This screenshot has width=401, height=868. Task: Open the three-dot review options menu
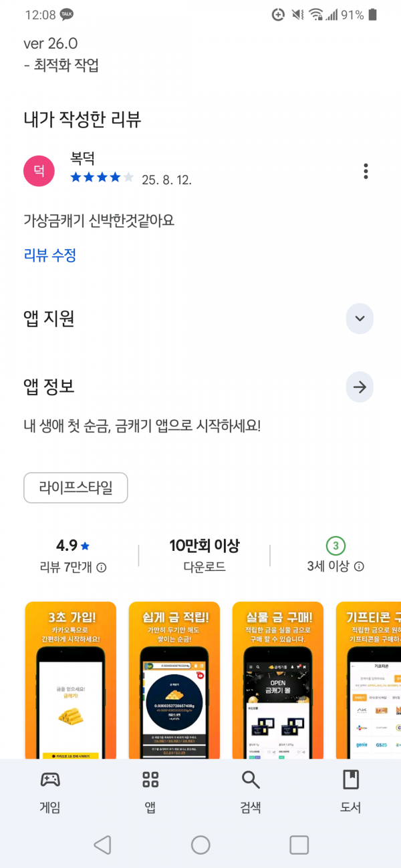click(x=366, y=171)
